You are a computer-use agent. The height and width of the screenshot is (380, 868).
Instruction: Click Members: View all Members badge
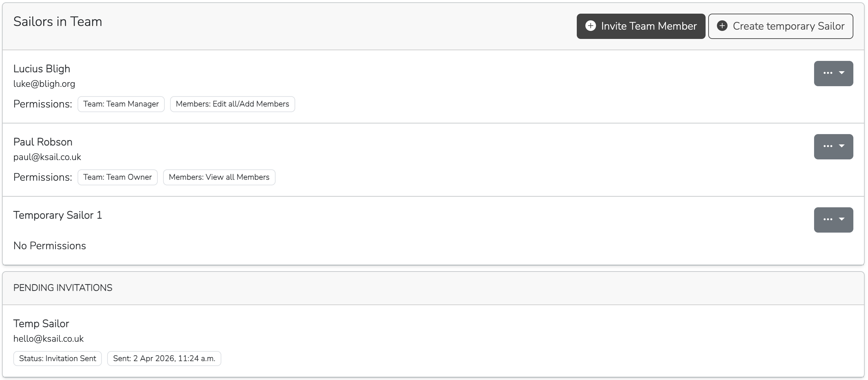[x=219, y=177]
